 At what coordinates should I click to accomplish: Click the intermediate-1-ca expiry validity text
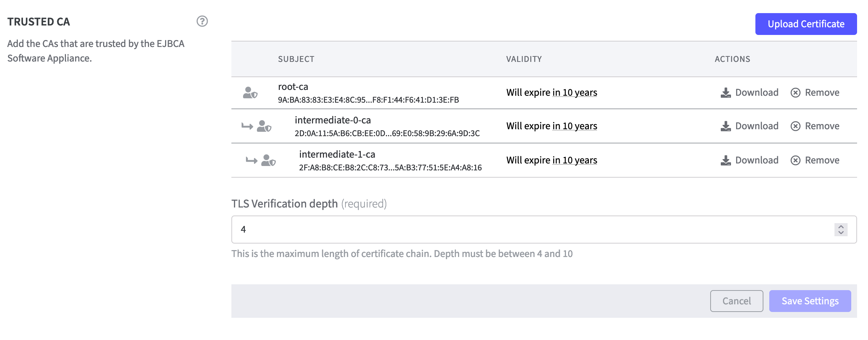tap(551, 161)
